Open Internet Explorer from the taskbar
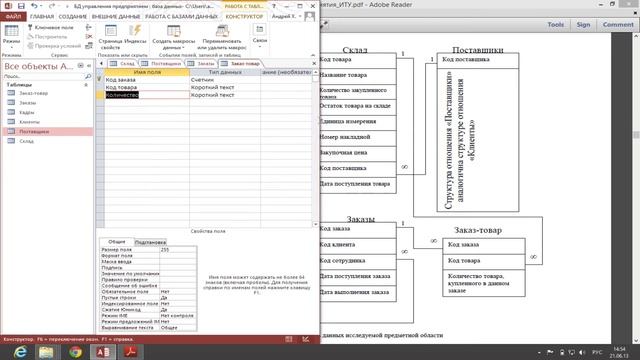The width and height of the screenshot is (640, 360). 20,352
